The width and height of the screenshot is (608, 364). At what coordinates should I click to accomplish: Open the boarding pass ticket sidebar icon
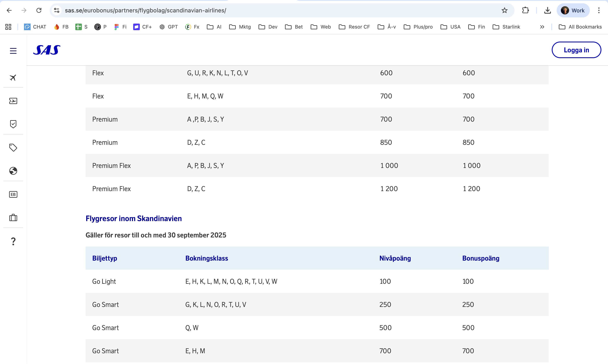click(13, 101)
